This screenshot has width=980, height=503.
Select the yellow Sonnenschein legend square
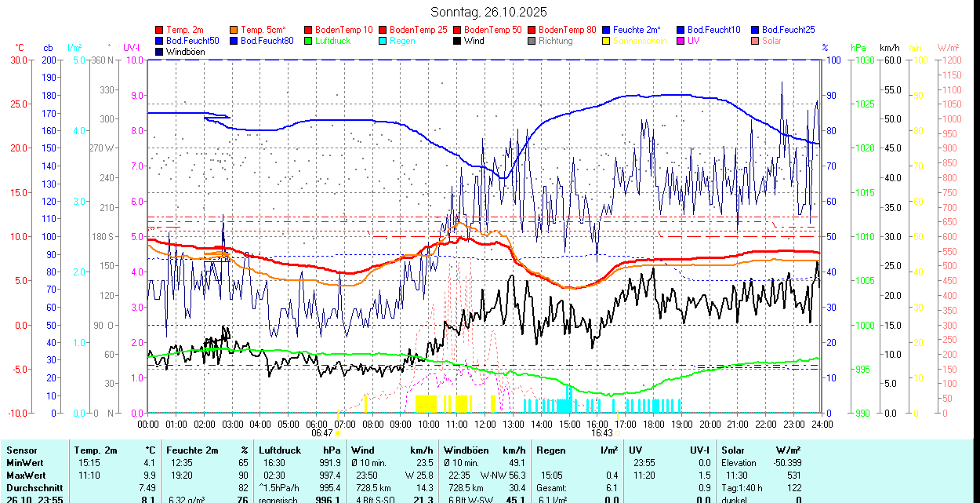click(x=607, y=41)
